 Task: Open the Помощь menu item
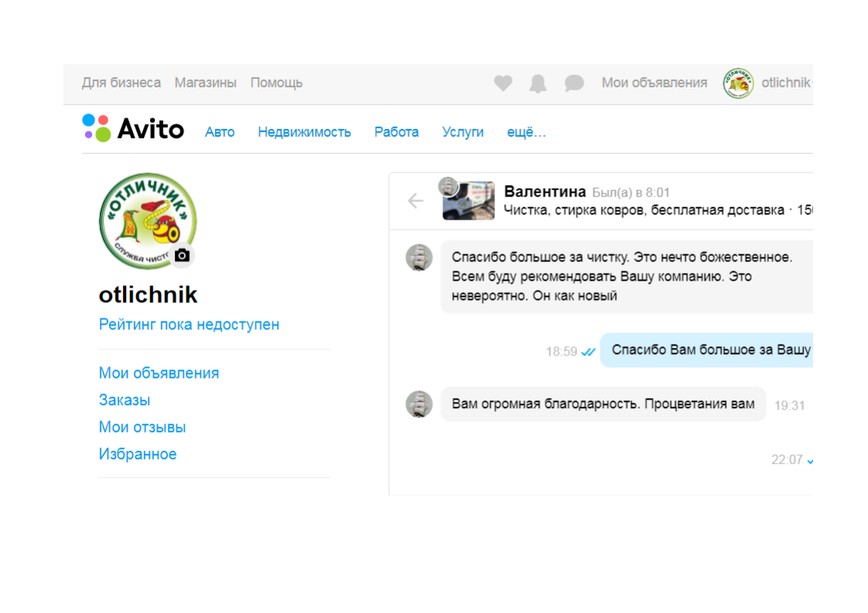[x=276, y=82]
